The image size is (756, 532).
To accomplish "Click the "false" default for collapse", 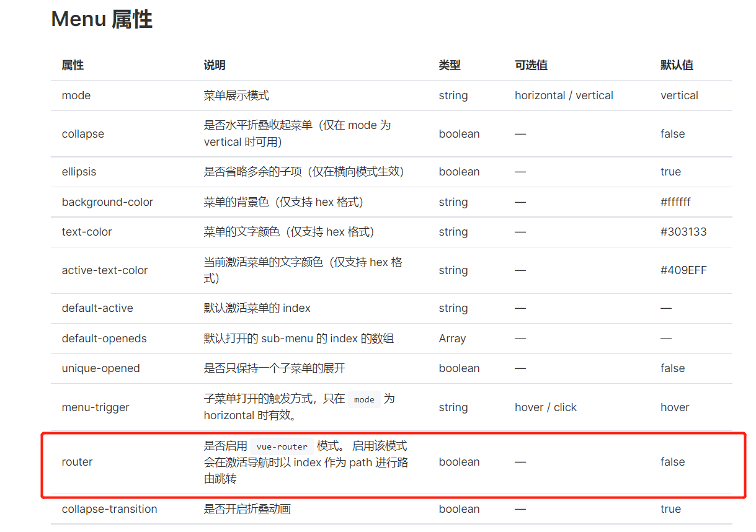I will (672, 134).
